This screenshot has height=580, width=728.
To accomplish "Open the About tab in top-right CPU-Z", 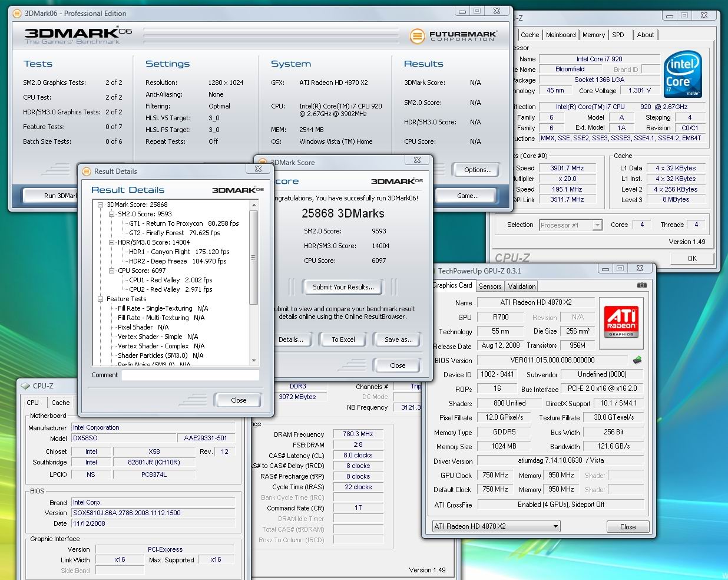I will 646,35.
